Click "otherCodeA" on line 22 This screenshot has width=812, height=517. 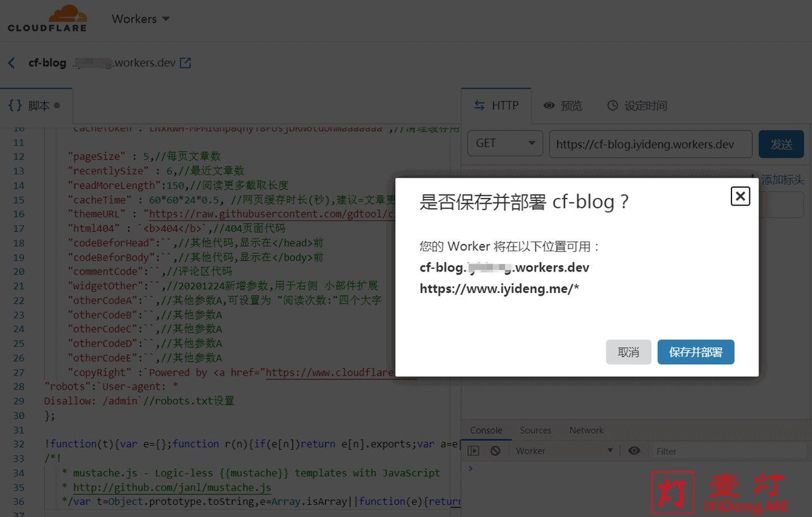103,300
